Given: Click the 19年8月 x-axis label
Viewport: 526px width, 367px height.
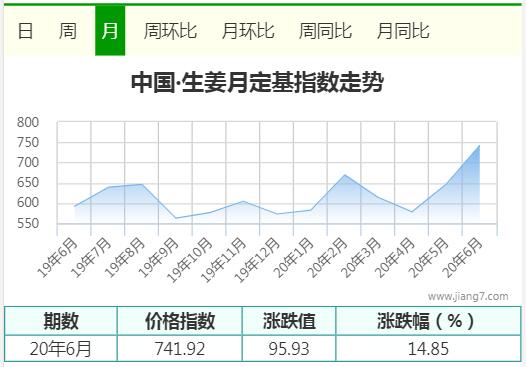Looking at the screenshot, I should [x=125, y=258].
